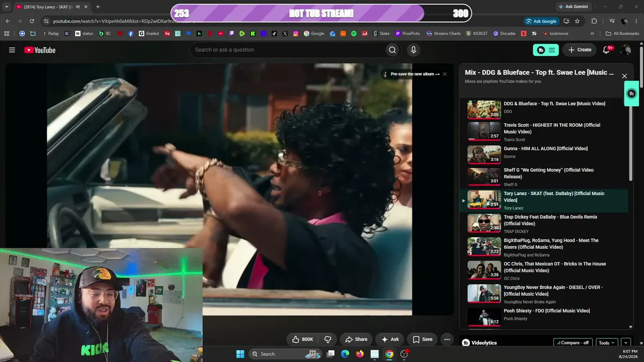
Task: Click the Ask button under the video
Action: click(x=390, y=339)
